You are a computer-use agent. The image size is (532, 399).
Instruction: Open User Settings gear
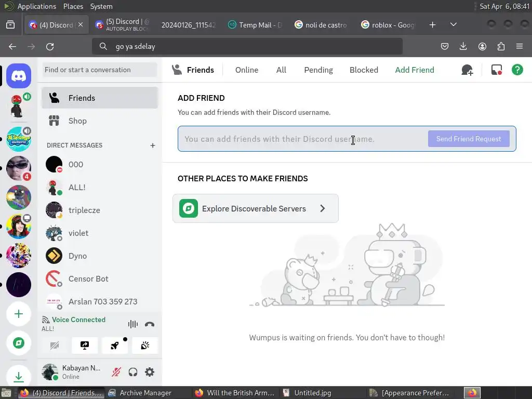(x=150, y=372)
